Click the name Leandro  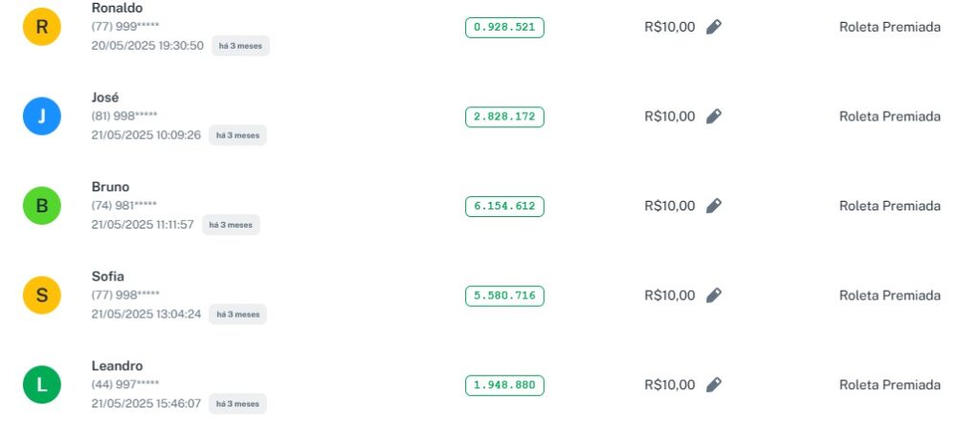pyautogui.click(x=117, y=366)
